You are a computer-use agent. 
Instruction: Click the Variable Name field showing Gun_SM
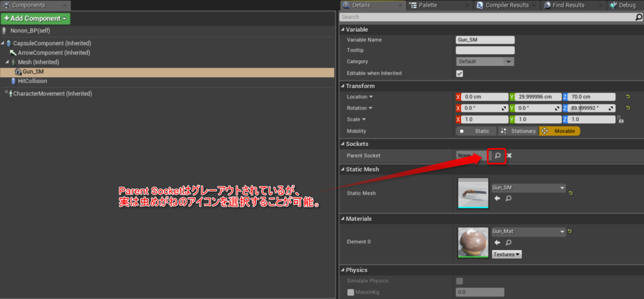pyautogui.click(x=485, y=40)
